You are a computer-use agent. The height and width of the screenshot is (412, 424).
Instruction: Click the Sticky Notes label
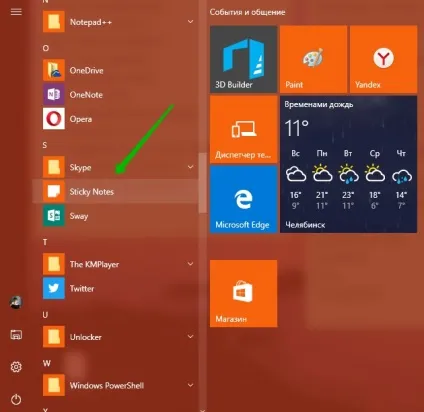click(x=92, y=192)
